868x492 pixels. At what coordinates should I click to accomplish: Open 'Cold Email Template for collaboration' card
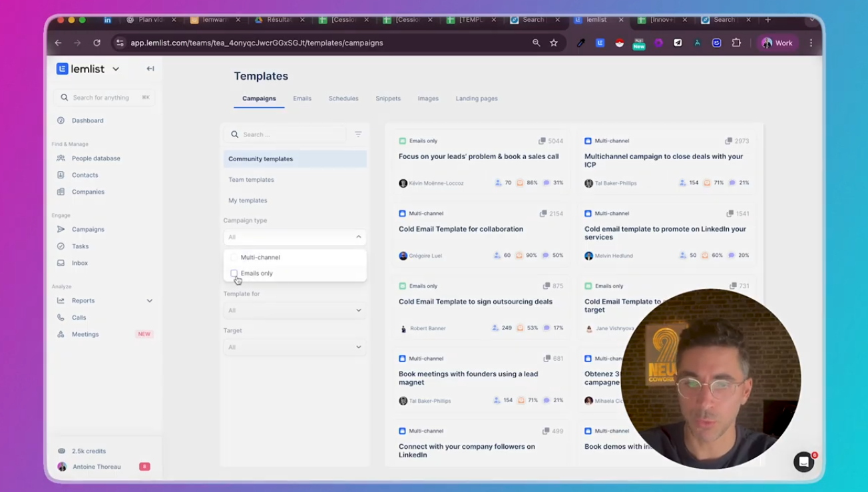pos(461,229)
